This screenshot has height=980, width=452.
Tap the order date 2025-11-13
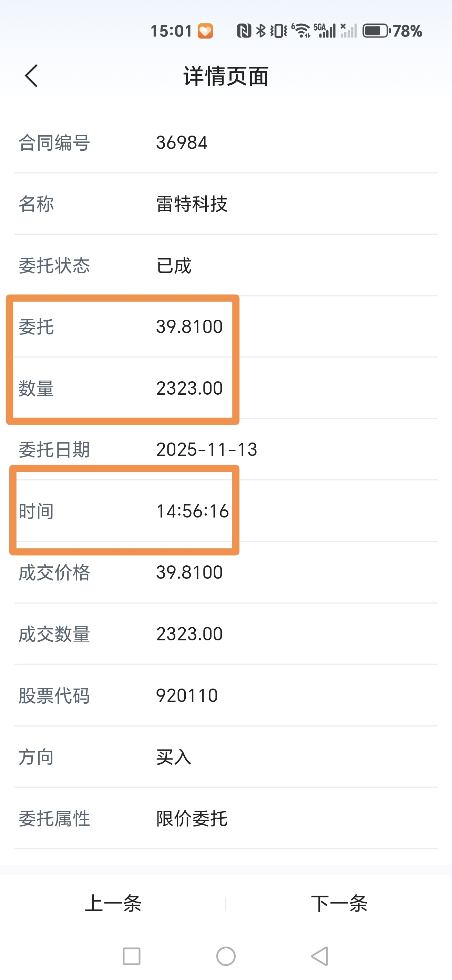pos(207,449)
